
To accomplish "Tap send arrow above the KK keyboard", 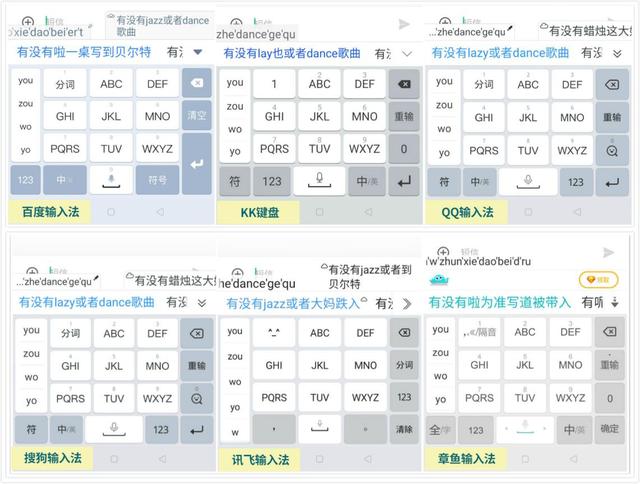I will click(x=404, y=24).
